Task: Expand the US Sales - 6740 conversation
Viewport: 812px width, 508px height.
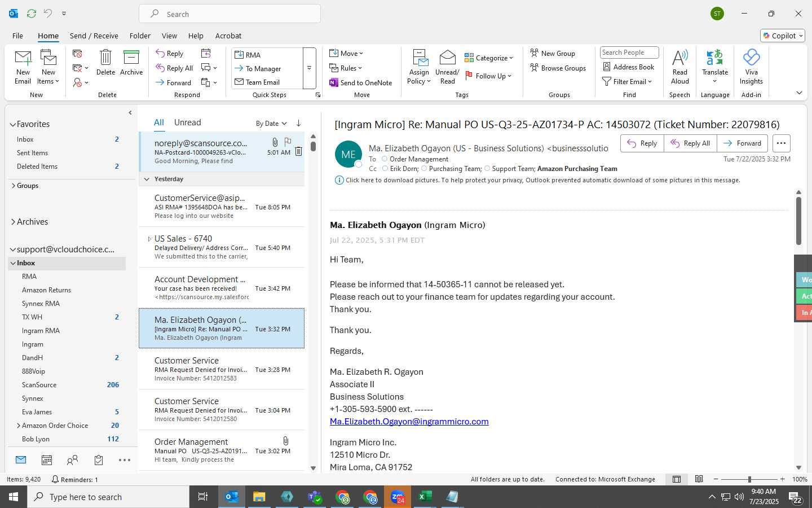Action: click(149, 239)
